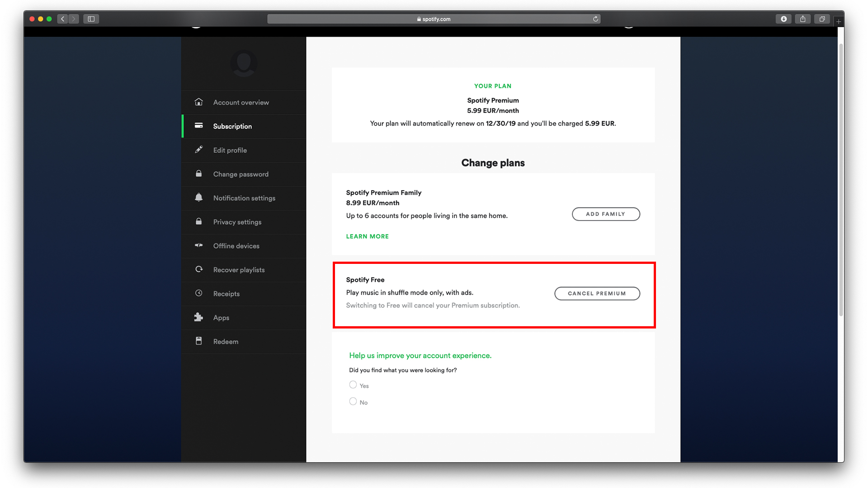
Task: Click 'Spotify Premium Family' plan title
Action: pos(384,192)
